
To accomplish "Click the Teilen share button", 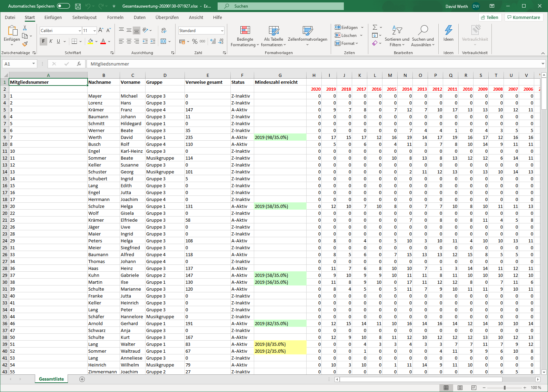I will pyautogui.click(x=489, y=18).
